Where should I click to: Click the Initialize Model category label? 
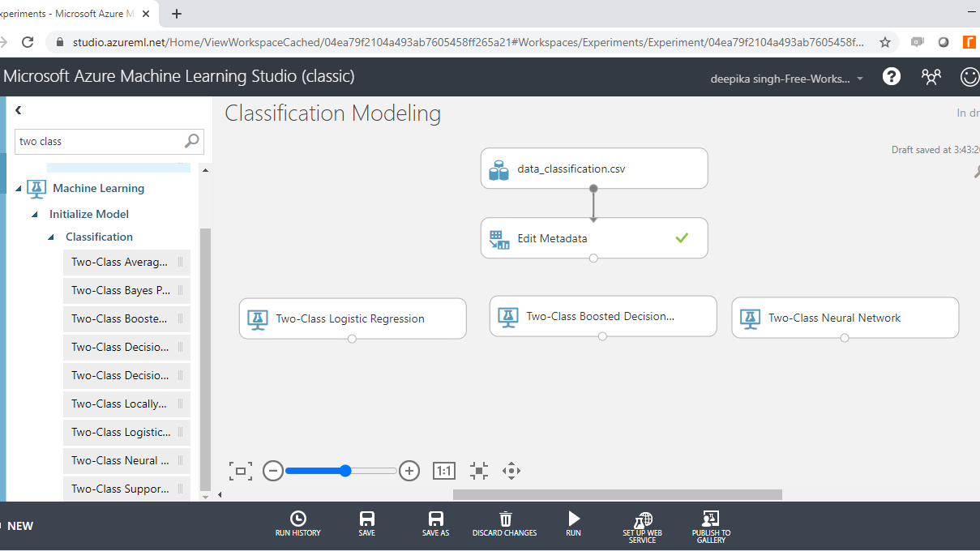pos(89,215)
